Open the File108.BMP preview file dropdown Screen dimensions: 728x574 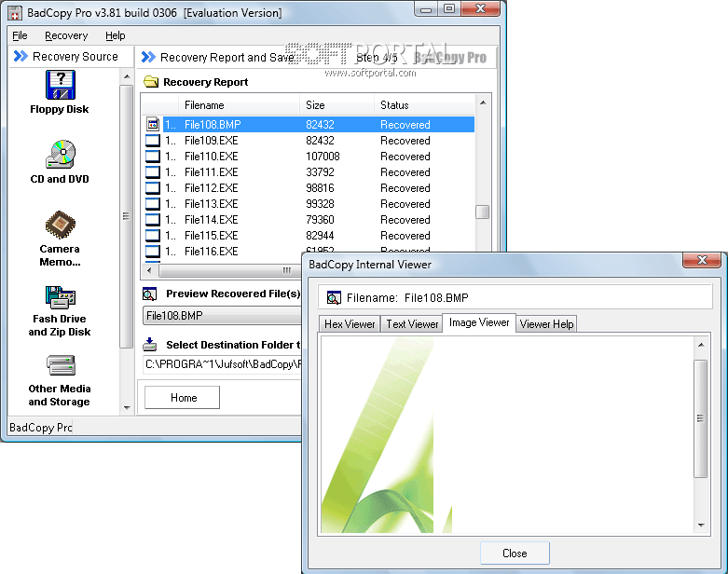pos(223,316)
